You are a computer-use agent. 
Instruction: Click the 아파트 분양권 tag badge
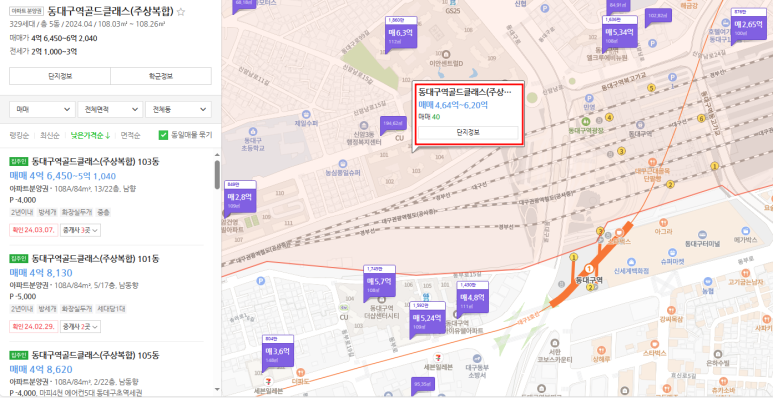coord(27,10)
